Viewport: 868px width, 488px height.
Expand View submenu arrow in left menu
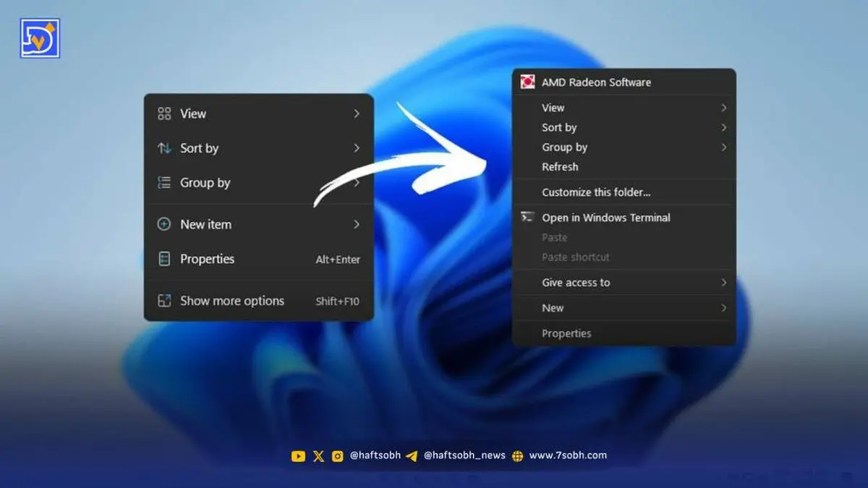tap(357, 114)
